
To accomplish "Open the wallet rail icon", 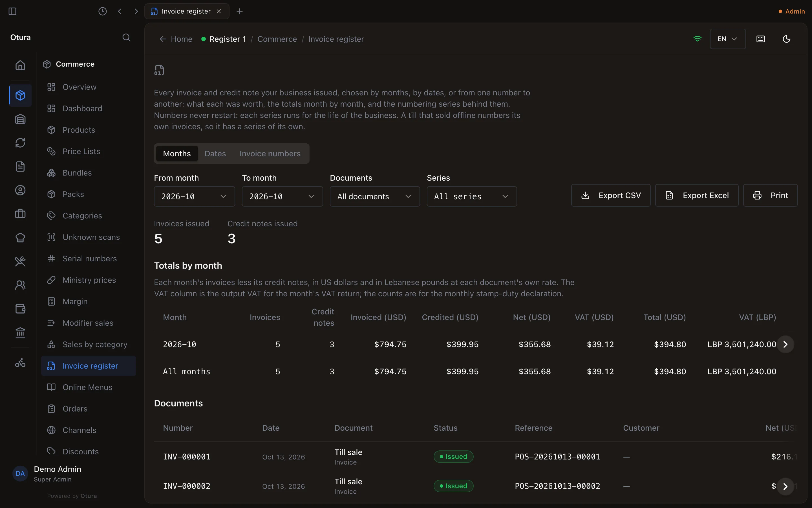I will coord(20,309).
